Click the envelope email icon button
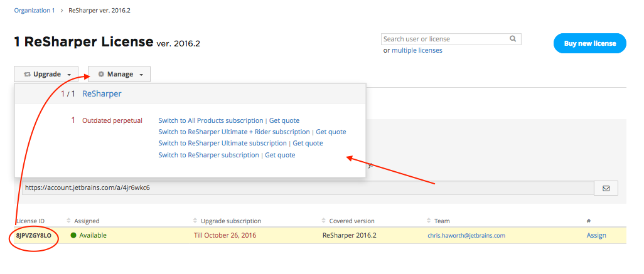Image resolution: width=644 pixels, height=274 pixels. [606, 188]
